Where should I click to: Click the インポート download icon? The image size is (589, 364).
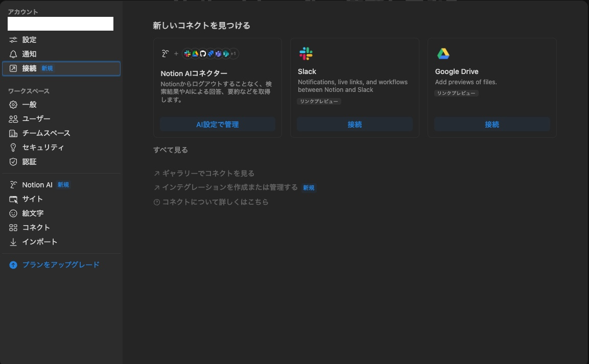[x=13, y=242]
